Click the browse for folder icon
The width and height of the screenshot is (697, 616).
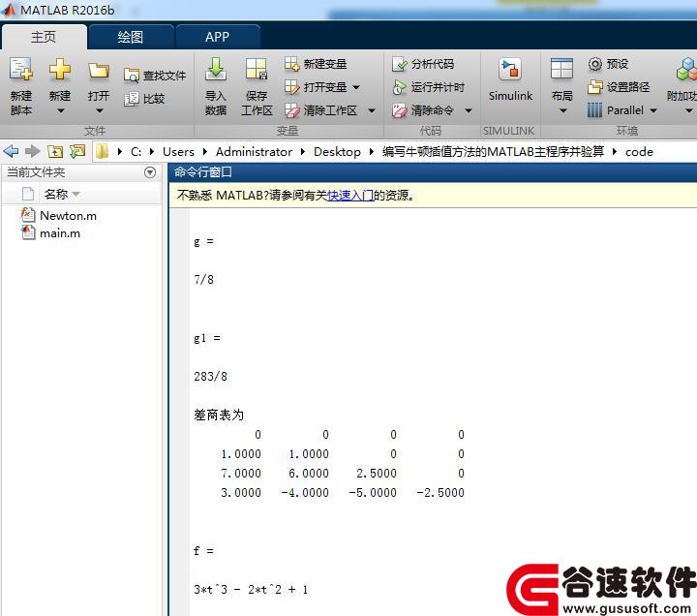[x=76, y=151]
